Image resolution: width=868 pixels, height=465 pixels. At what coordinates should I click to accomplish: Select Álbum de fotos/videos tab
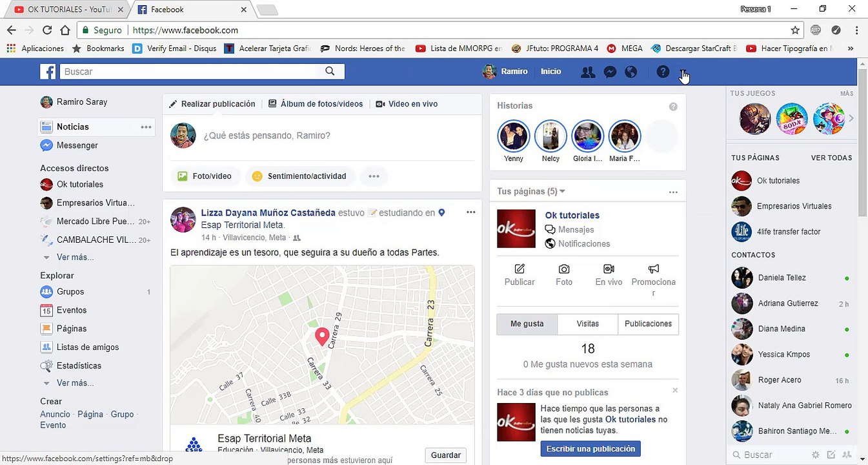coord(316,104)
